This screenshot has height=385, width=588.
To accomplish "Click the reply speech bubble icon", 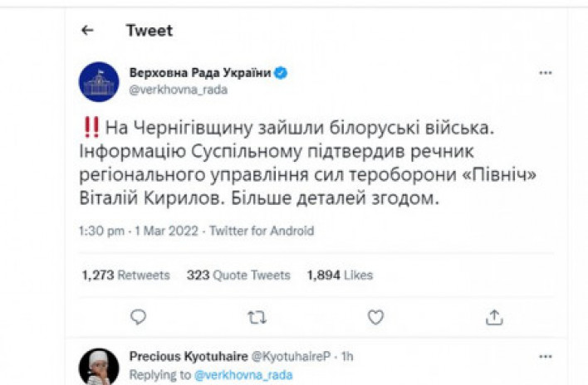I will point(139,317).
